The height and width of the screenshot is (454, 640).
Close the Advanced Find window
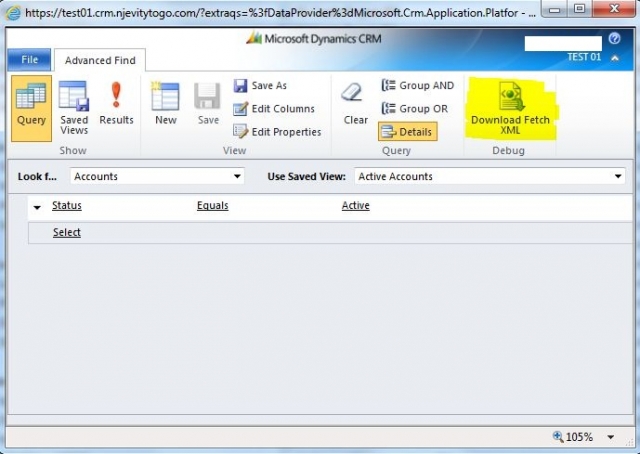[x=614, y=9]
